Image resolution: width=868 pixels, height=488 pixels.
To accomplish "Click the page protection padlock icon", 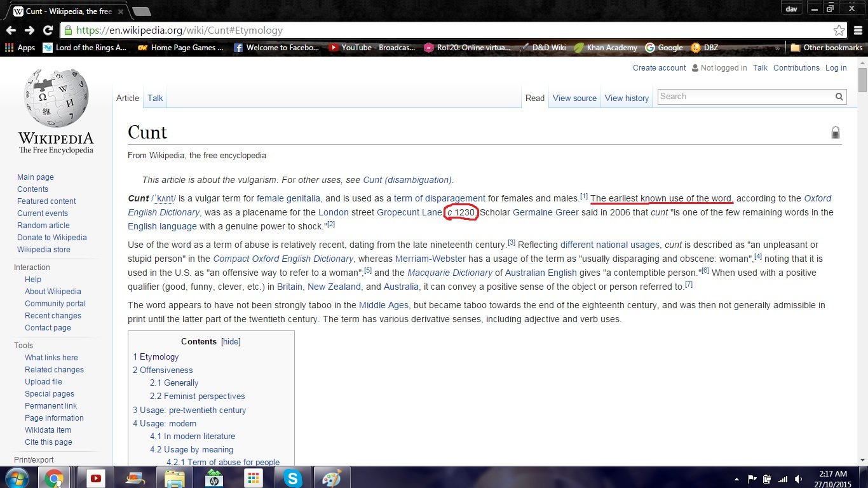I will tap(836, 132).
